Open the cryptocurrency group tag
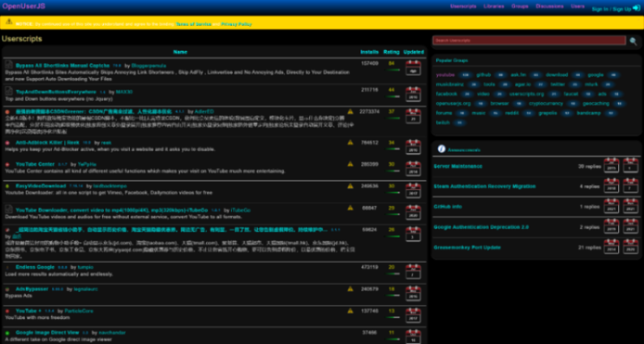 (x=545, y=104)
